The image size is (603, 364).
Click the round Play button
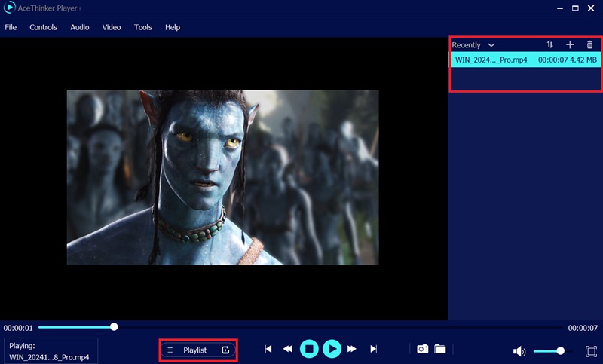332,349
